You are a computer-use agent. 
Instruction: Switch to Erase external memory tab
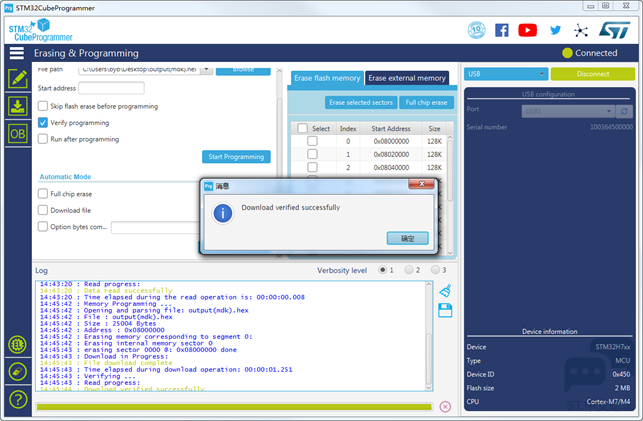click(406, 78)
